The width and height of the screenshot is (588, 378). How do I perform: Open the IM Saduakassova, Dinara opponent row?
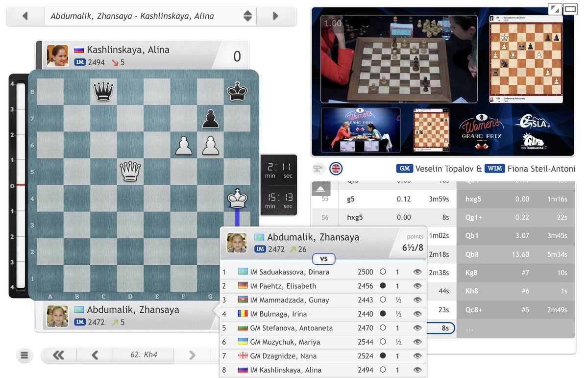pos(323,272)
